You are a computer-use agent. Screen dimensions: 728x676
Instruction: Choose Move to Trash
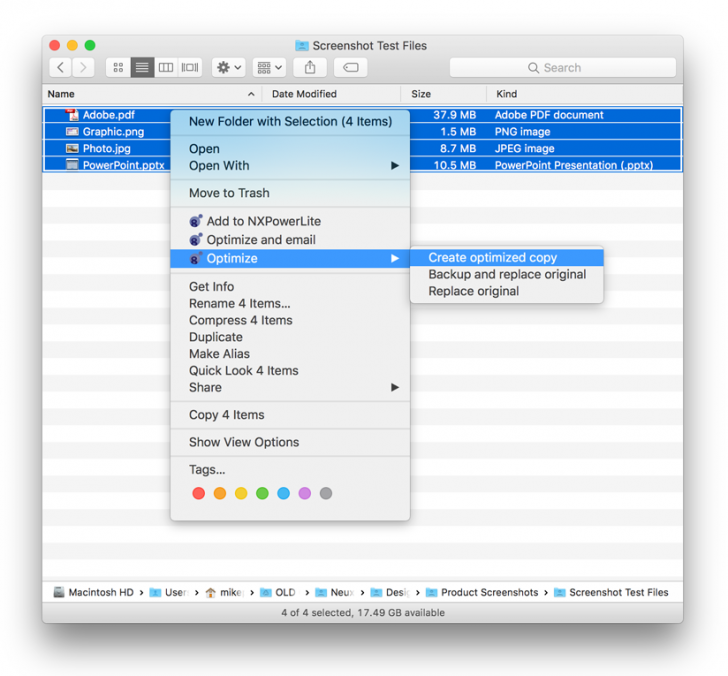pos(290,193)
